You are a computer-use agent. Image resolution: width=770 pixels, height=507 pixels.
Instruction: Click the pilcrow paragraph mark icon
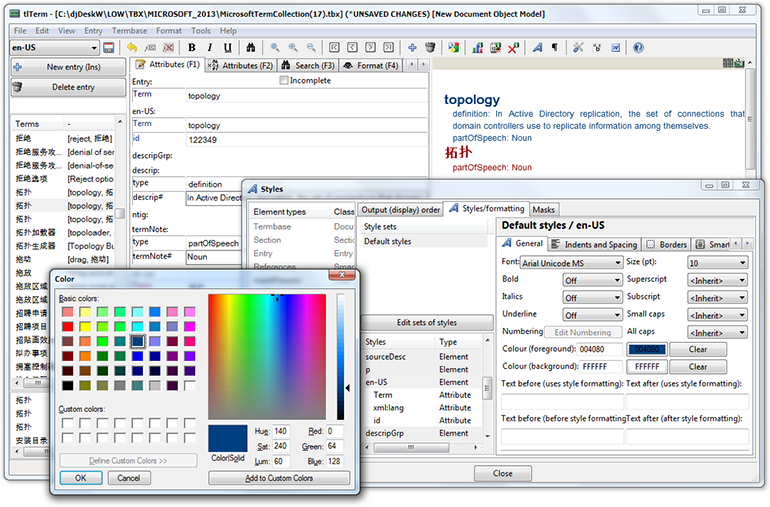tap(553, 47)
